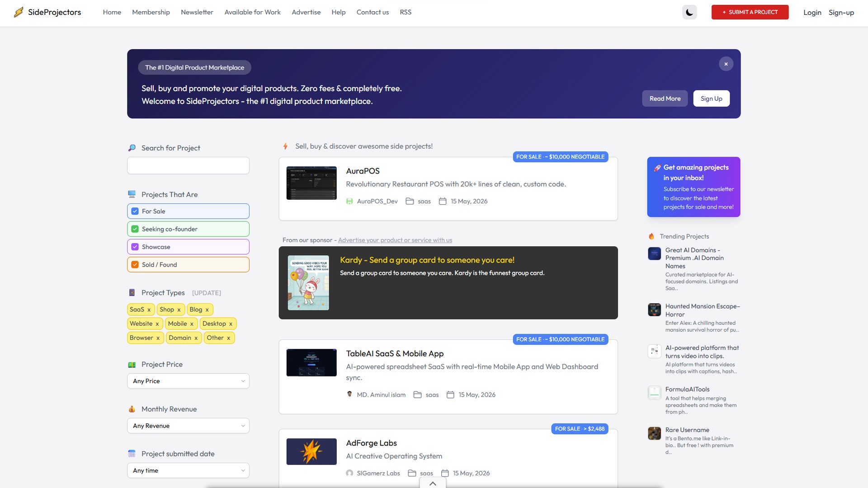This screenshot has width=868, height=488.
Task: Click the AdForge For Sale $2,488 badge
Action: (x=580, y=429)
